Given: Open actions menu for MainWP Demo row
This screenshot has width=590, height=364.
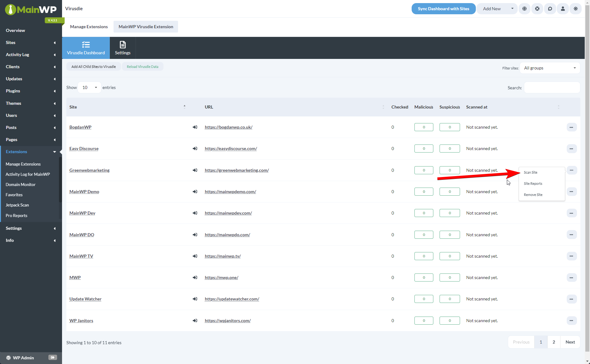Looking at the screenshot, I should point(571,192).
